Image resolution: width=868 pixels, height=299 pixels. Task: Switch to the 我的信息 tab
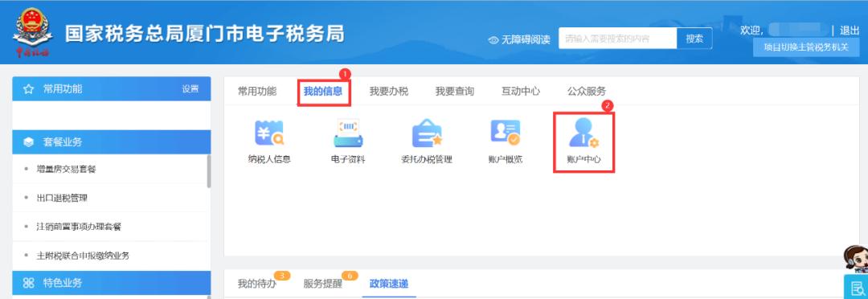[323, 92]
